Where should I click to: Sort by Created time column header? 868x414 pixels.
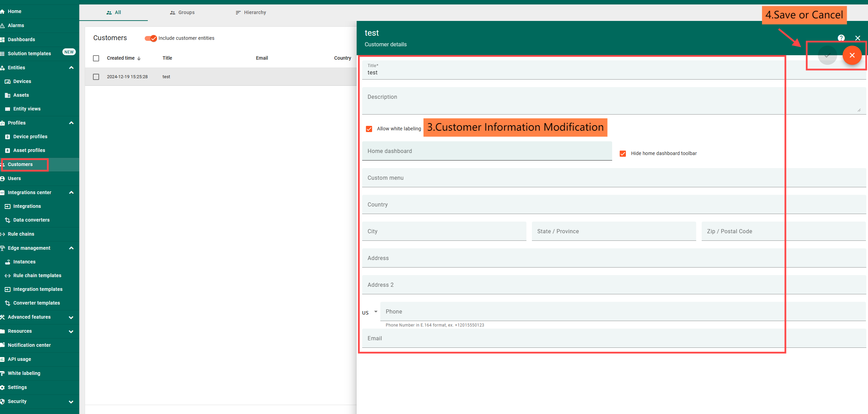(121, 58)
